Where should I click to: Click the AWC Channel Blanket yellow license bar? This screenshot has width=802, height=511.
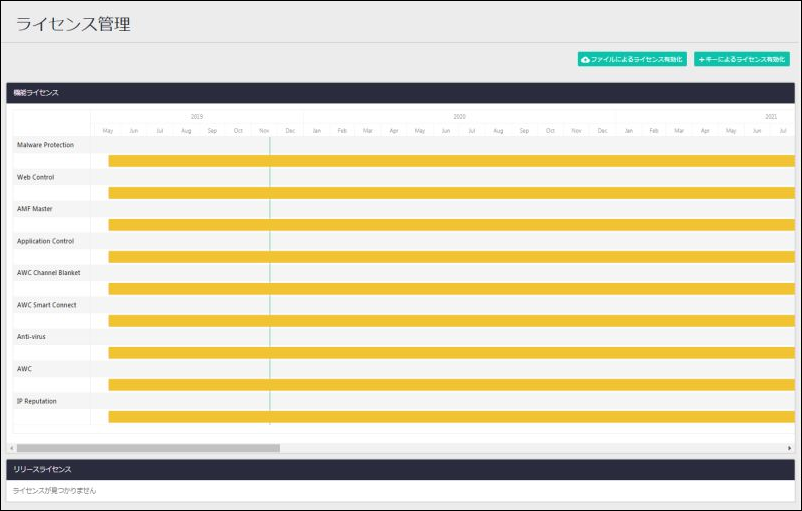click(452, 288)
